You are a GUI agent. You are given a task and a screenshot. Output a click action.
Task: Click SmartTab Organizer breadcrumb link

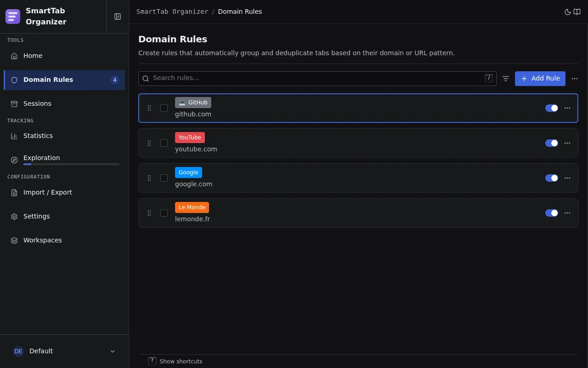pyautogui.click(x=172, y=12)
